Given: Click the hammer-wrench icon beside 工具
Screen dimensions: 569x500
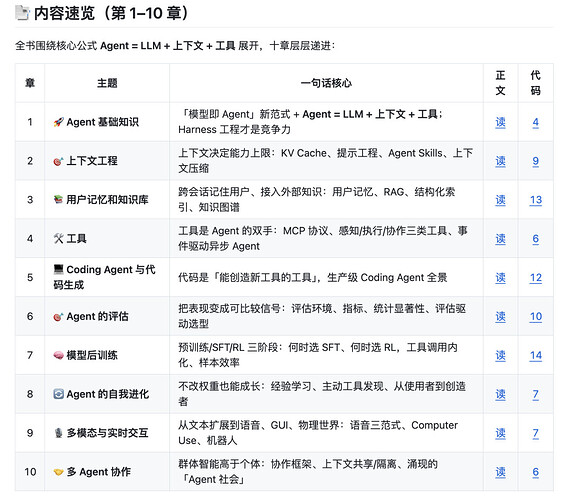Looking at the screenshot, I should (58, 238).
